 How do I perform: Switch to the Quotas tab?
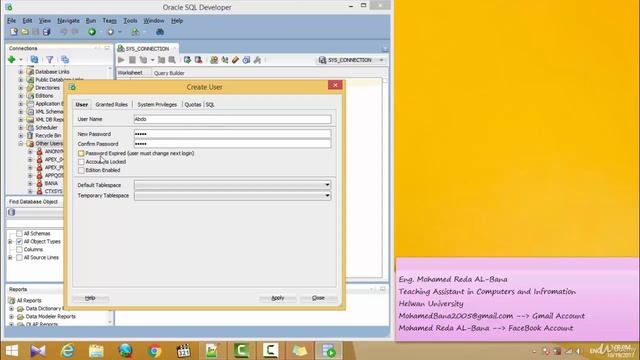point(193,104)
